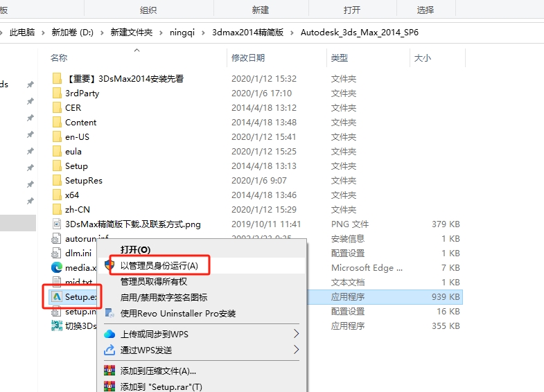The image size is (544, 392).
Task: Select the 切换3Ds application icon
Action: (x=57, y=326)
